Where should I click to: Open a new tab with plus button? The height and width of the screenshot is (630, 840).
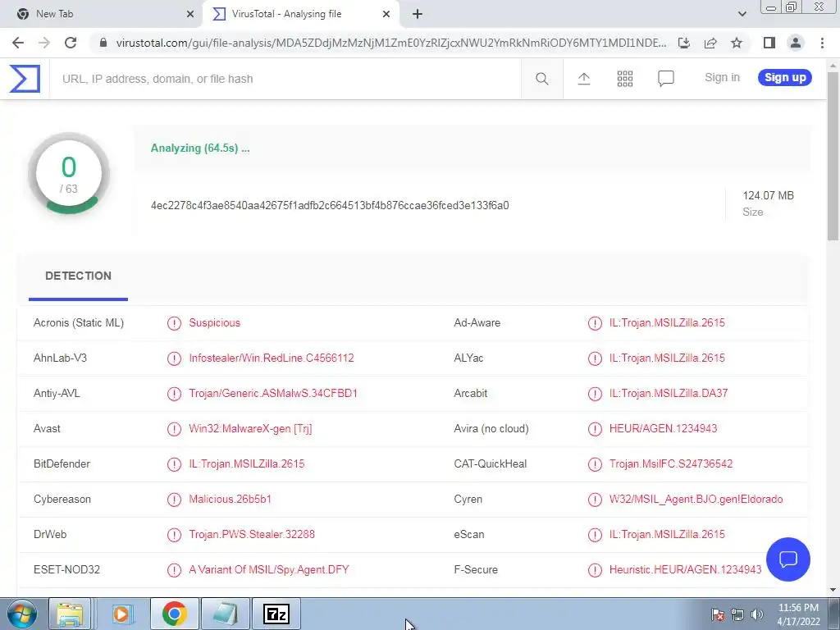[x=418, y=14]
